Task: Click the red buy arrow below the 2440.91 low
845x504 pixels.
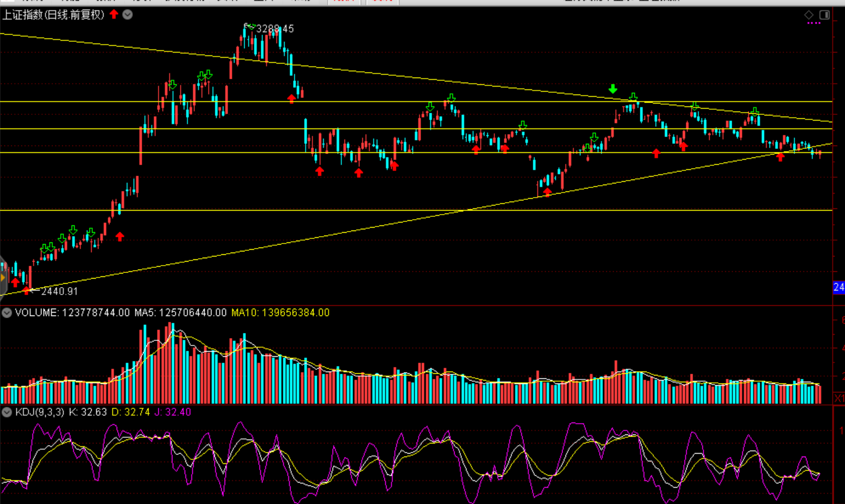Action: pyautogui.click(x=26, y=291)
